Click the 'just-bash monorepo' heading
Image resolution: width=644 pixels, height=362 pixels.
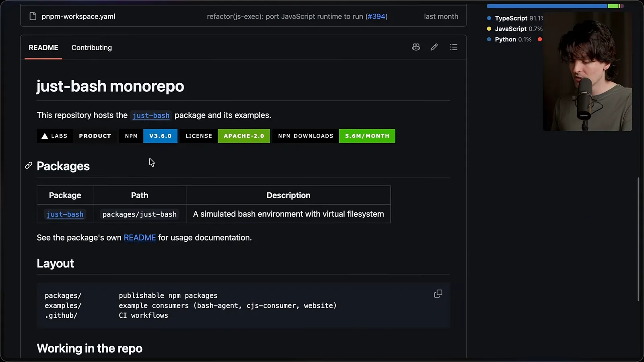tap(110, 86)
